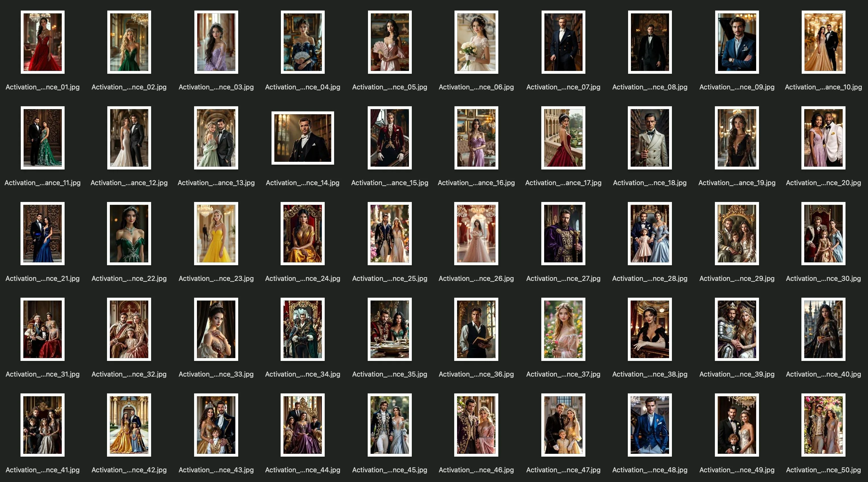Select the flower garden girl thumbnail 37

tap(563, 329)
